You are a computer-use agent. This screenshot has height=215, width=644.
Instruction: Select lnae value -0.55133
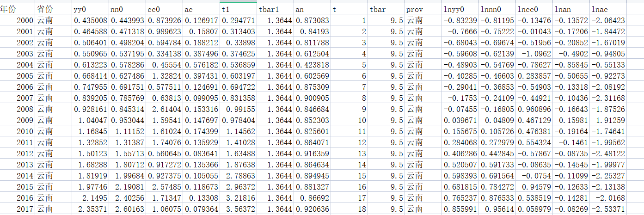click(x=608, y=65)
